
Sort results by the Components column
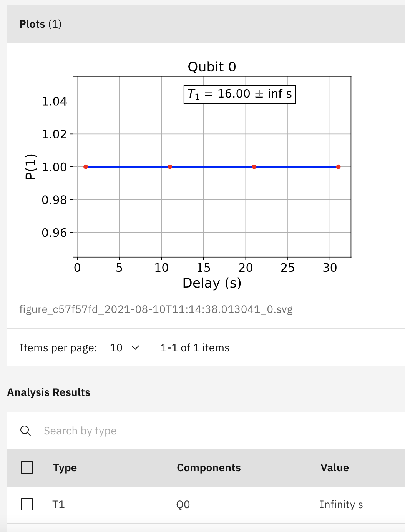click(209, 468)
